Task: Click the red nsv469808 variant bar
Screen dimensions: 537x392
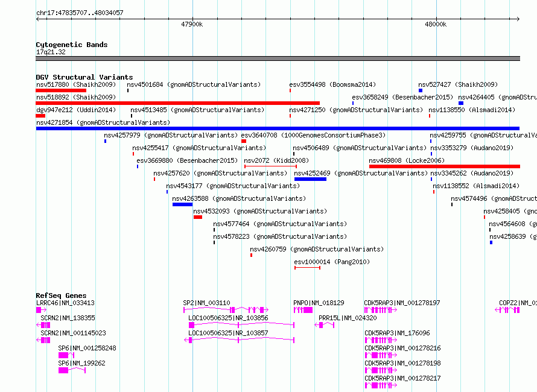Action: pos(445,166)
